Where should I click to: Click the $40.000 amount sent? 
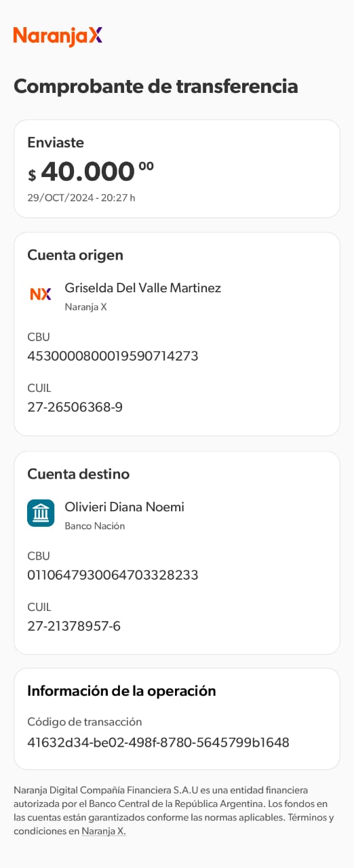(x=91, y=172)
